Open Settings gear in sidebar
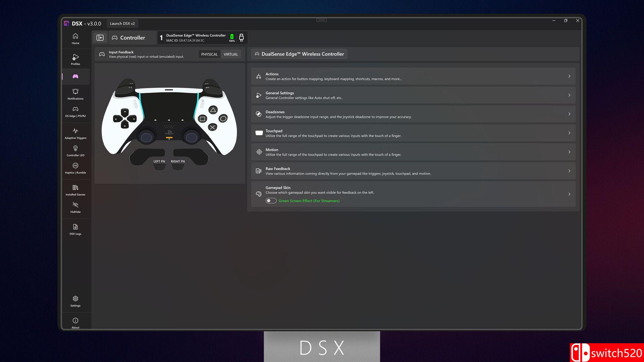This screenshot has height=362, width=644. pos(75,301)
